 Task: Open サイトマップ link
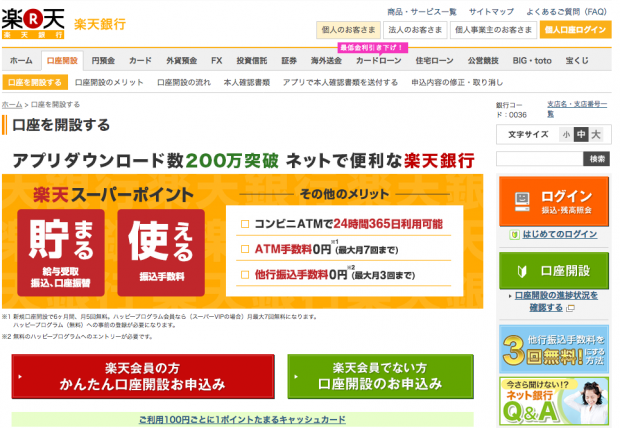pyautogui.click(x=491, y=12)
